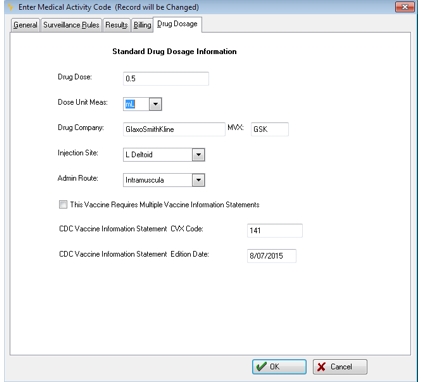Click the green checkmark OK button
The width and height of the screenshot is (421, 382).
(279, 367)
